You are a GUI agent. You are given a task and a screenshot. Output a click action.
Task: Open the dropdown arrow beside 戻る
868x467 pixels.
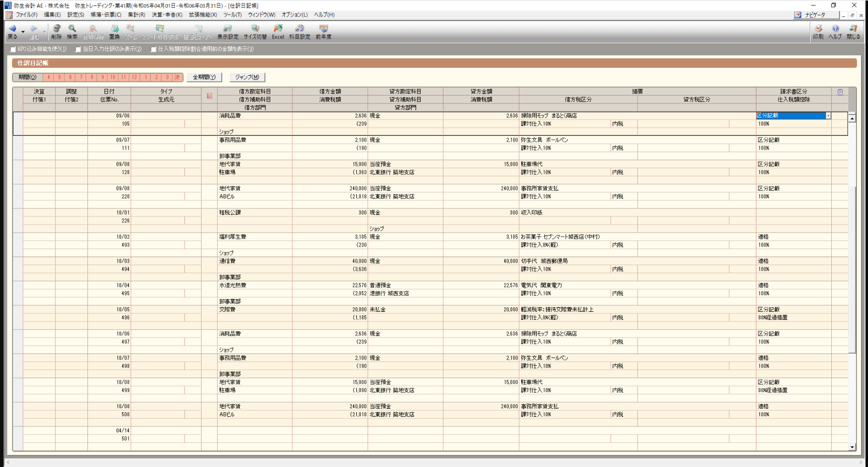pyautogui.click(x=23, y=32)
